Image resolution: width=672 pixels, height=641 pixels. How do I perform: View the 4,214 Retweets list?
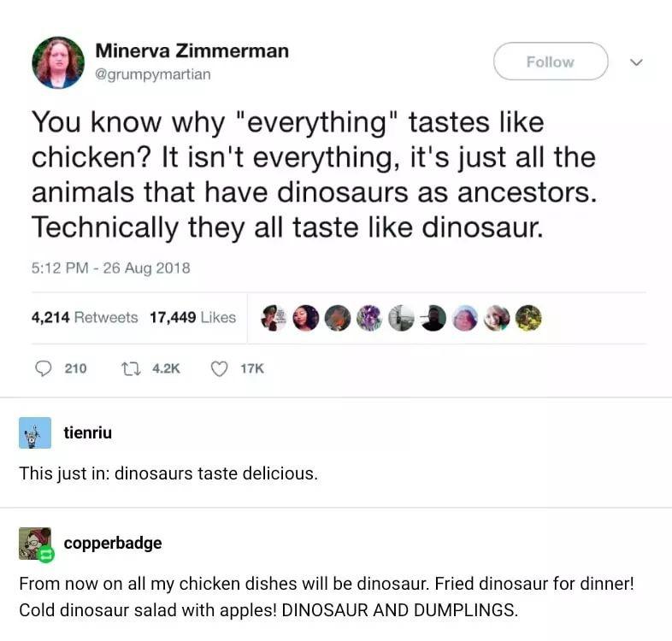tap(85, 317)
